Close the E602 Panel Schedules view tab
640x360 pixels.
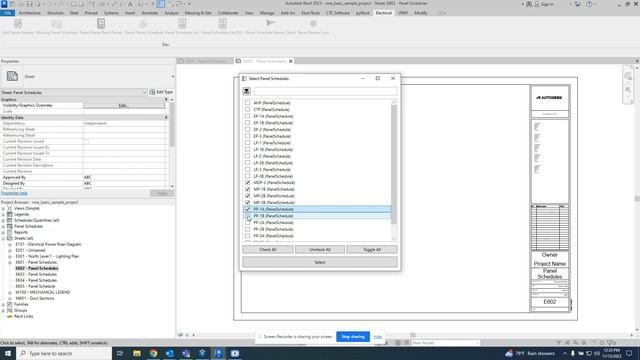click(291, 61)
